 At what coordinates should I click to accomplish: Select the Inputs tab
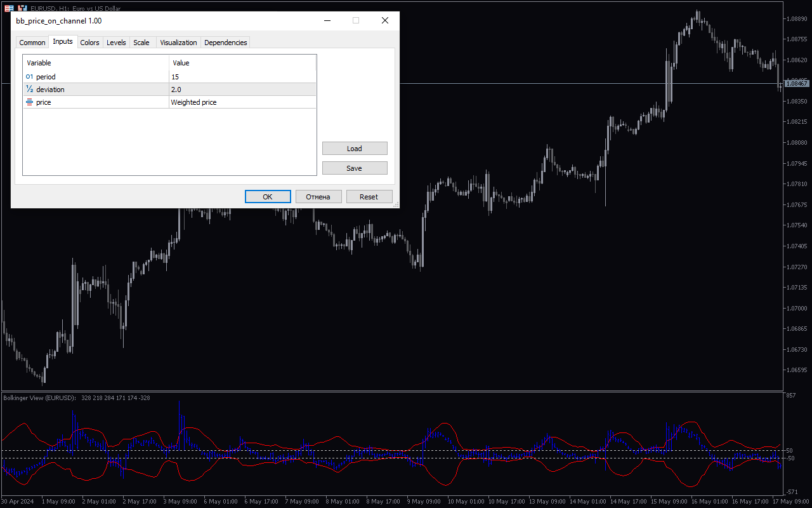tap(63, 41)
